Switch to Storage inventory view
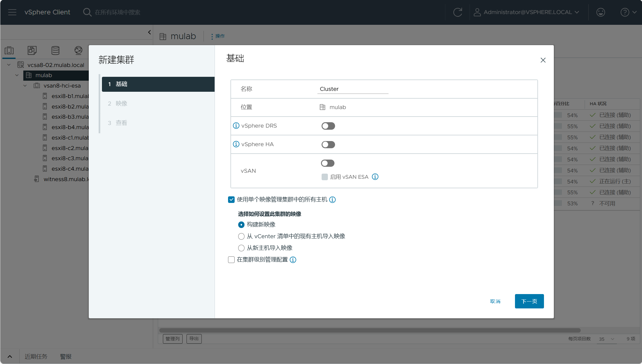The height and width of the screenshot is (364, 642). point(55,50)
